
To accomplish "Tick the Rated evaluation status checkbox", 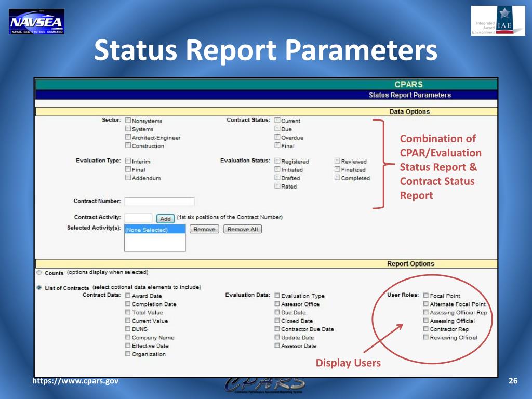I will [277, 186].
